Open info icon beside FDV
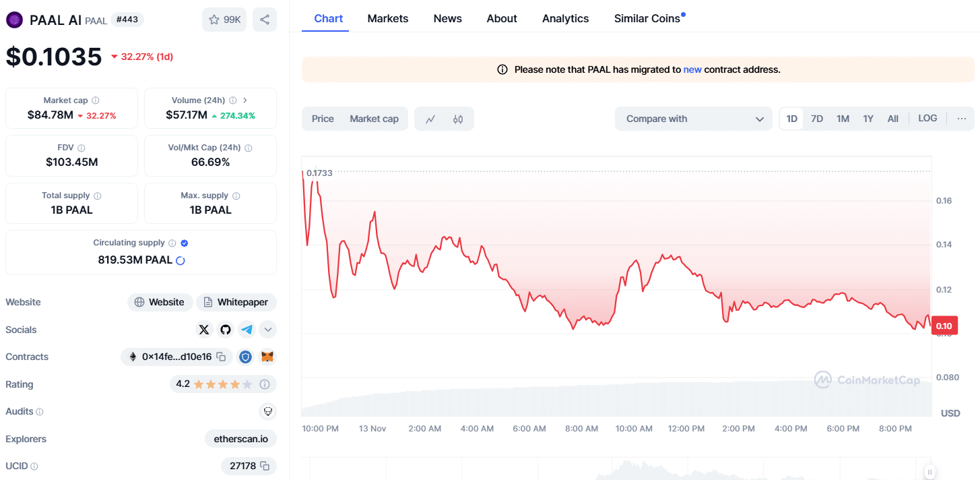The width and height of the screenshot is (980, 480). (x=81, y=148)
